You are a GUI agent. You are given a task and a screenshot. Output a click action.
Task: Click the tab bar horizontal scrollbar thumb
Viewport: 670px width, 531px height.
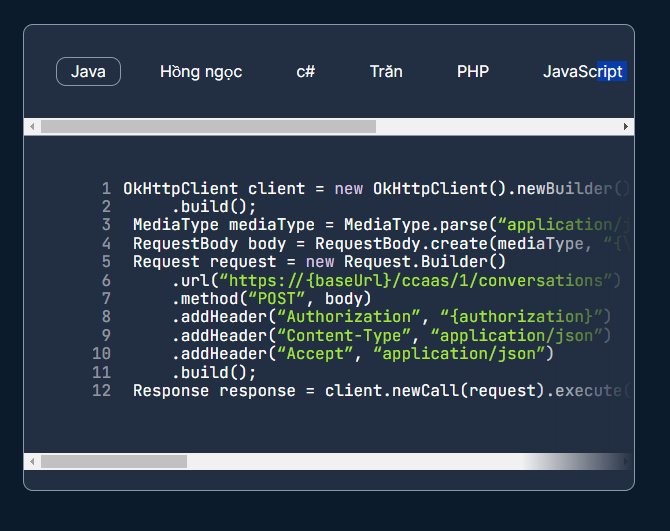pos(208,127)
